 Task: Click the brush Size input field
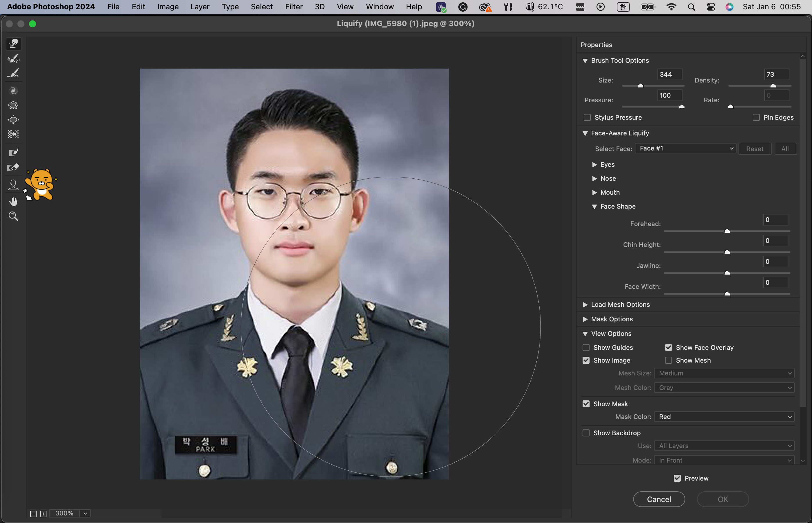click(669, 74)
